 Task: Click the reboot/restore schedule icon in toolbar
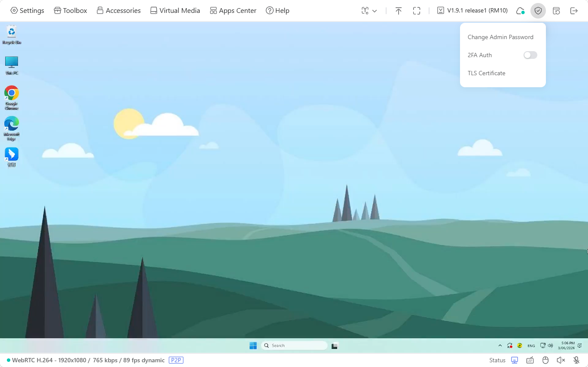coord(556,11)
